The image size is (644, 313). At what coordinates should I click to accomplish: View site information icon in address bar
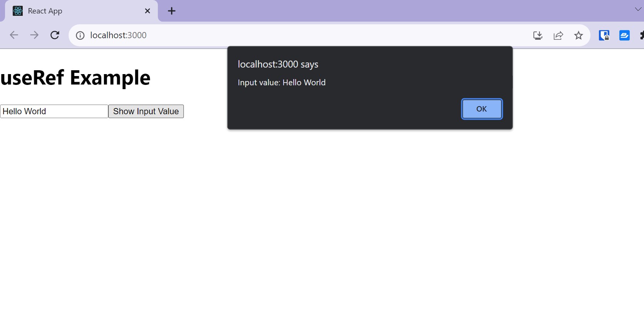click(80, 36)
